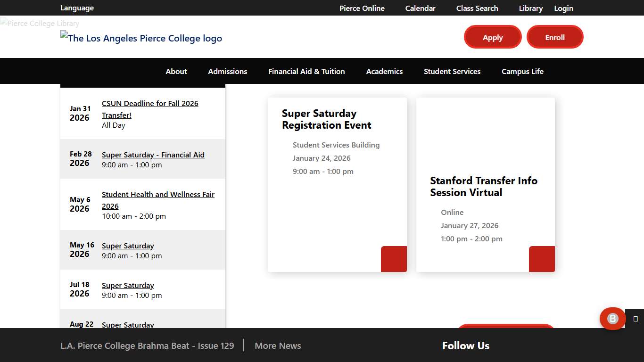Viewport: 644px width, 362px height.
Task: Click the red corner icon on Super Saturday card
Action: click(394, 259)
